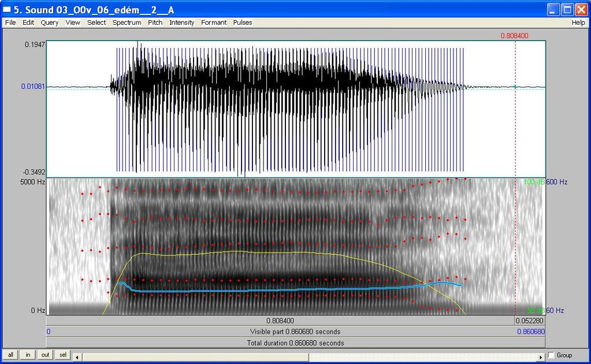Play the 0.808400 segment bar
Viewport: 591px width, 364px height.
pos(280,321)
